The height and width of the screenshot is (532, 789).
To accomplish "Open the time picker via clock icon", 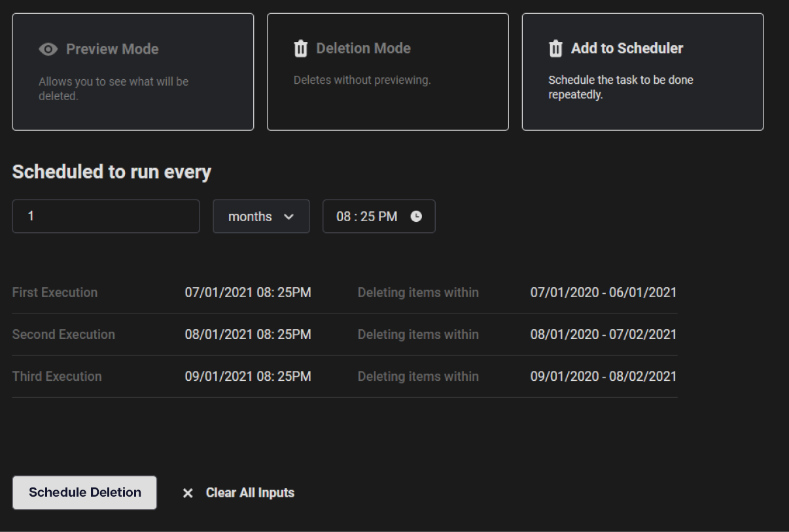I will click(x=416, y=217).
